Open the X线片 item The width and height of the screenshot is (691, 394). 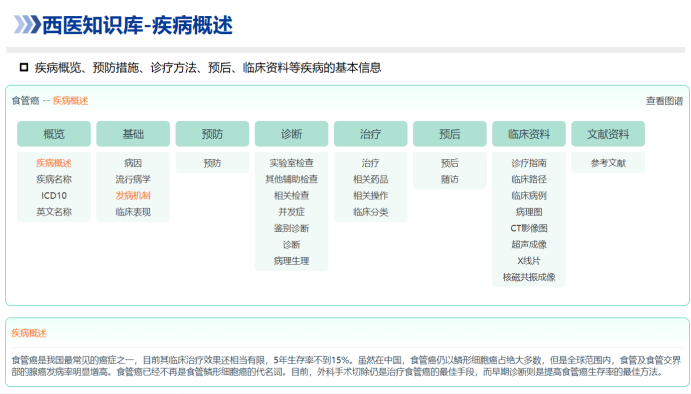529,261
